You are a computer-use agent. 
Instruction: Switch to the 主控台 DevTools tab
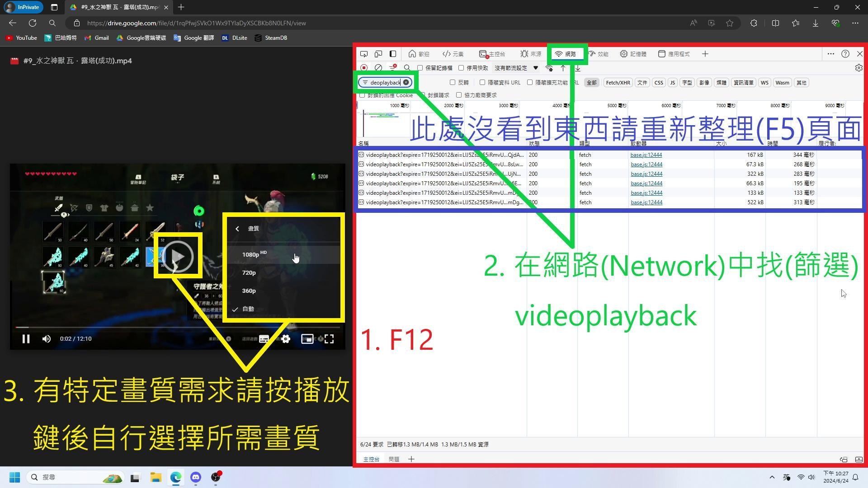[x=492, y=54]
